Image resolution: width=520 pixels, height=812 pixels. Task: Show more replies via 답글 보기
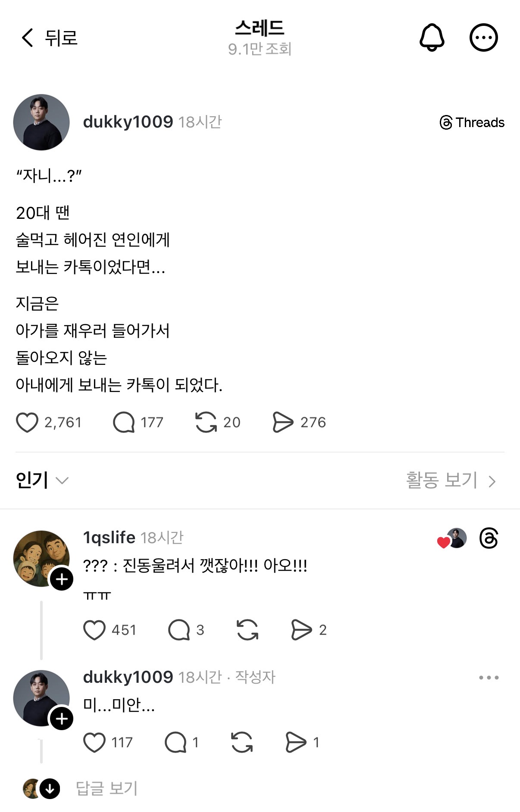(x=107, y=788)
